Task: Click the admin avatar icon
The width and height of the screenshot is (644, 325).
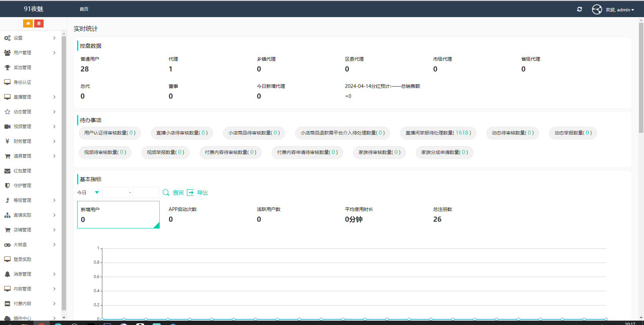Action: (x=597, y=9)
